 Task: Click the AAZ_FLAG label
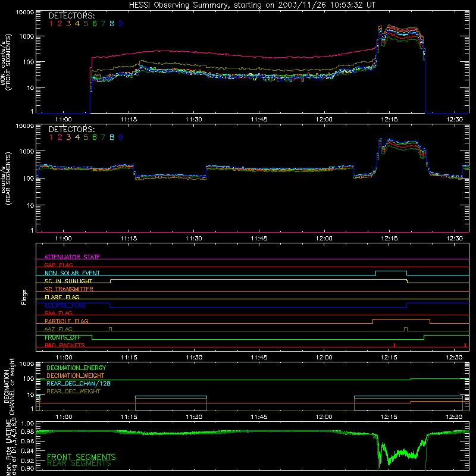tap(58, 329)
